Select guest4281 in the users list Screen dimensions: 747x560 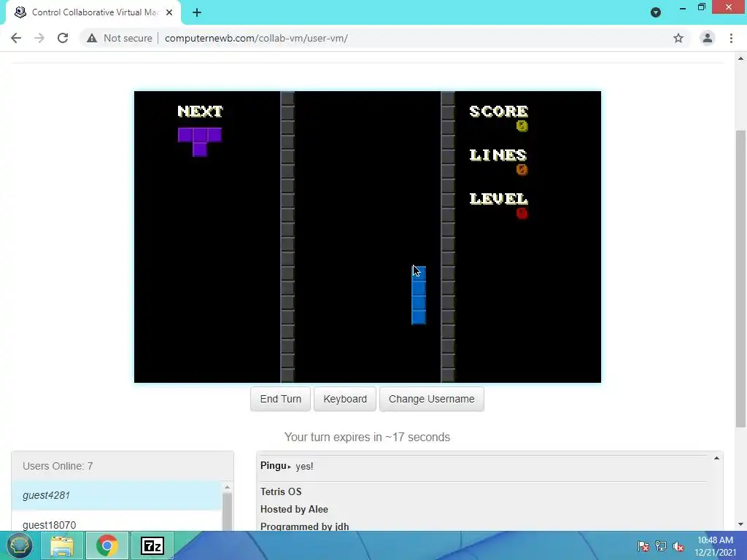(x=117, y=495)
